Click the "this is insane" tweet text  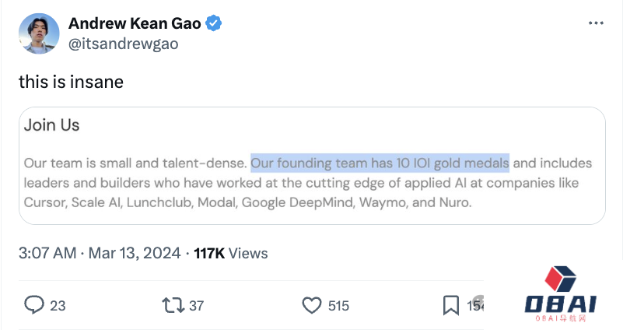tap(71, 81)
